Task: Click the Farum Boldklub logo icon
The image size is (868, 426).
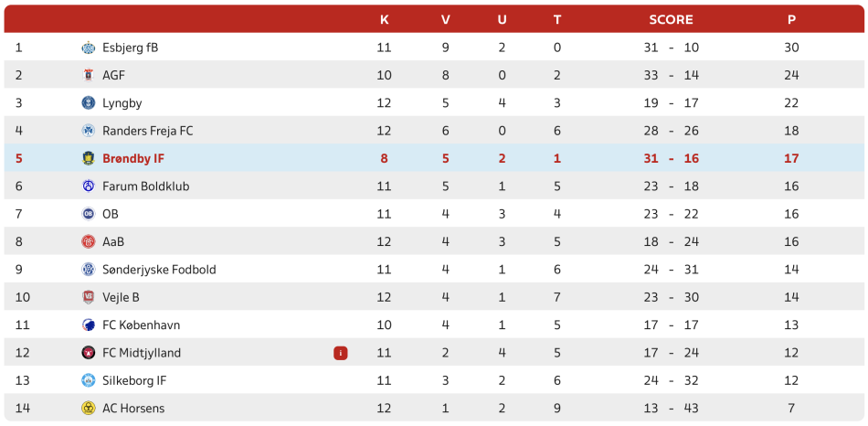Action: point(88,186)
